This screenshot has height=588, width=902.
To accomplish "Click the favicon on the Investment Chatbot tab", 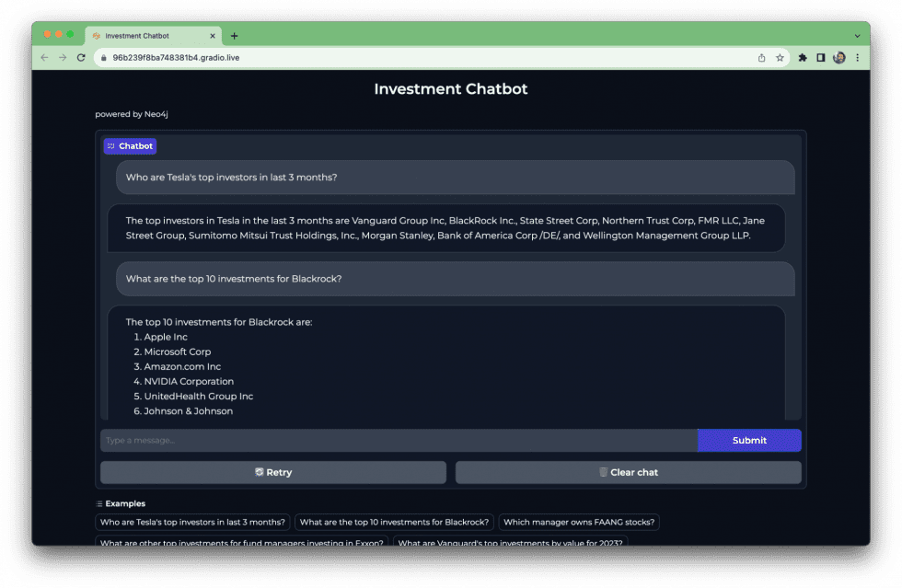I will click(x=96, y=36).
